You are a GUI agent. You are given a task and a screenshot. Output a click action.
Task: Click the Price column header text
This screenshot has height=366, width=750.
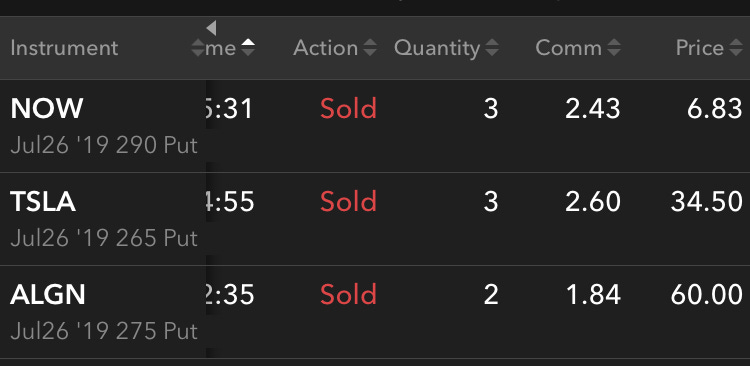pyautogui.click(x=699, y=48)
